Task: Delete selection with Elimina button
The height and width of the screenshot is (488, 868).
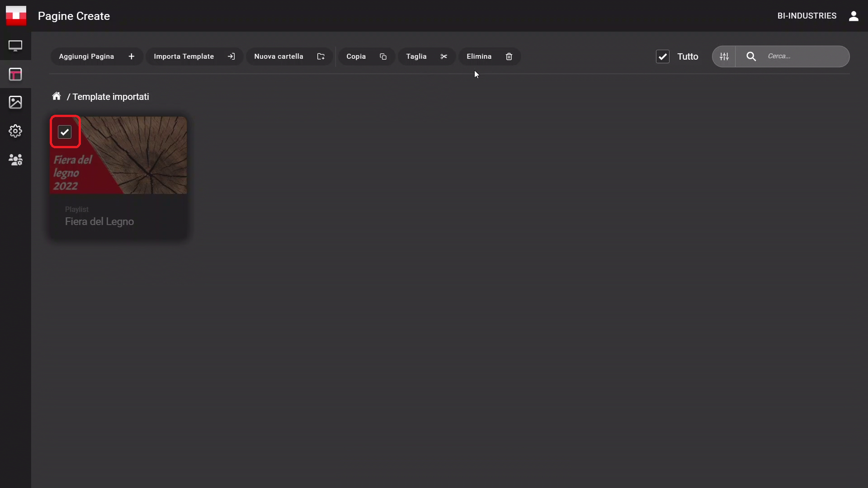Action: (489, 56)
